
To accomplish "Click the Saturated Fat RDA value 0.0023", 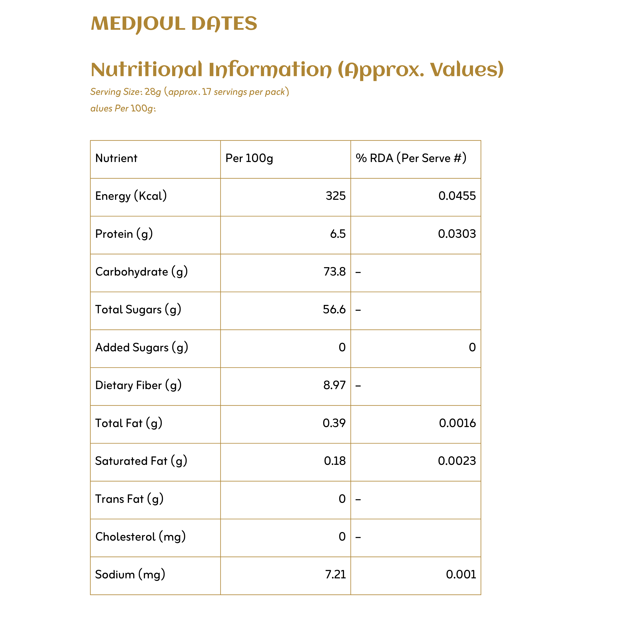I will coord(457,461).
